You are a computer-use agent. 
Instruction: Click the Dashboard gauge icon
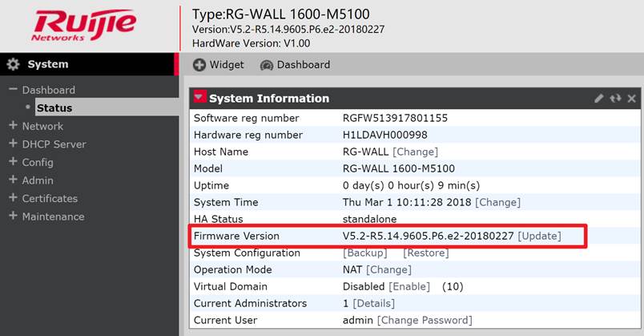click(x=267, y=64)
